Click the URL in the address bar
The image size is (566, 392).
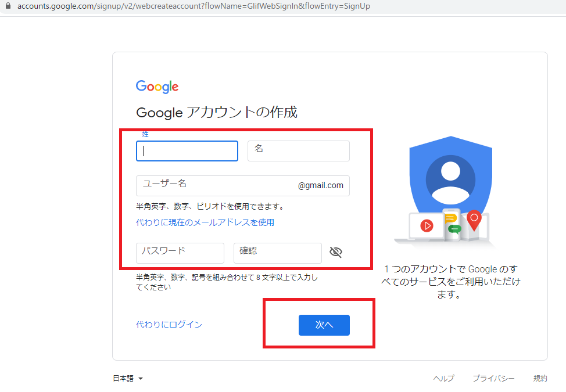click(194, 6)
